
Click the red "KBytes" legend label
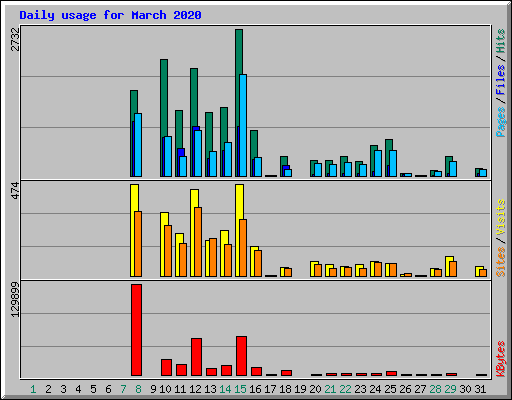click(x=501, y=359)
